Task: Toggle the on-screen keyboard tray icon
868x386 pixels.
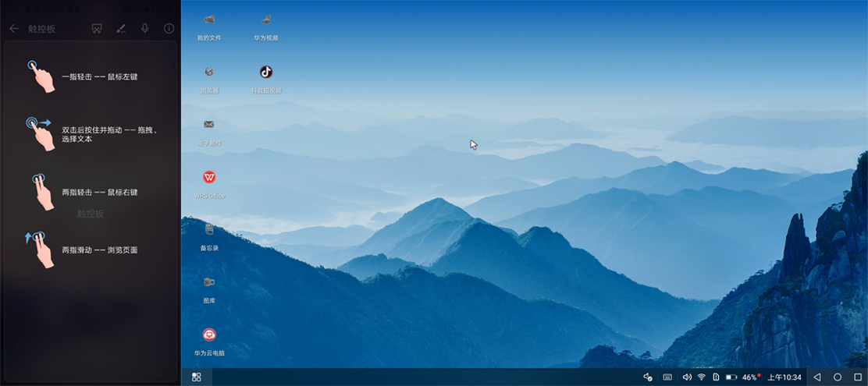Action: coord(667,377)
